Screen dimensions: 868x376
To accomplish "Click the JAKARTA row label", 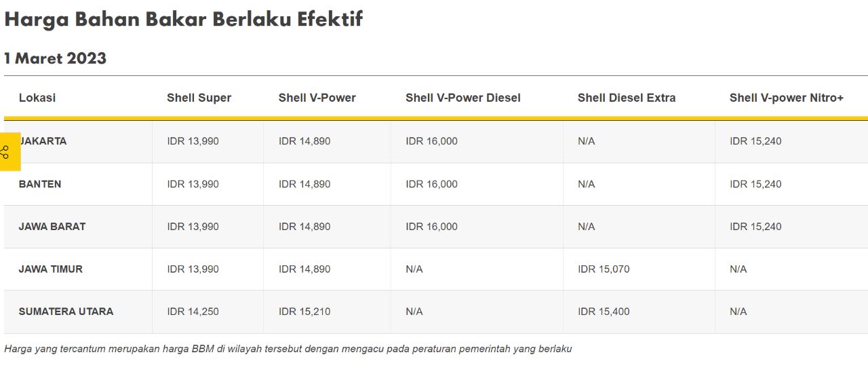I will [x=43, y=141].
